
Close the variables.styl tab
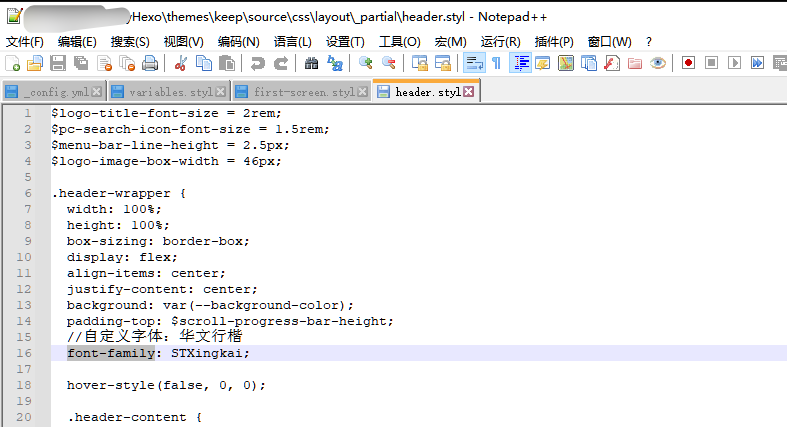click(x=220, y=92)
